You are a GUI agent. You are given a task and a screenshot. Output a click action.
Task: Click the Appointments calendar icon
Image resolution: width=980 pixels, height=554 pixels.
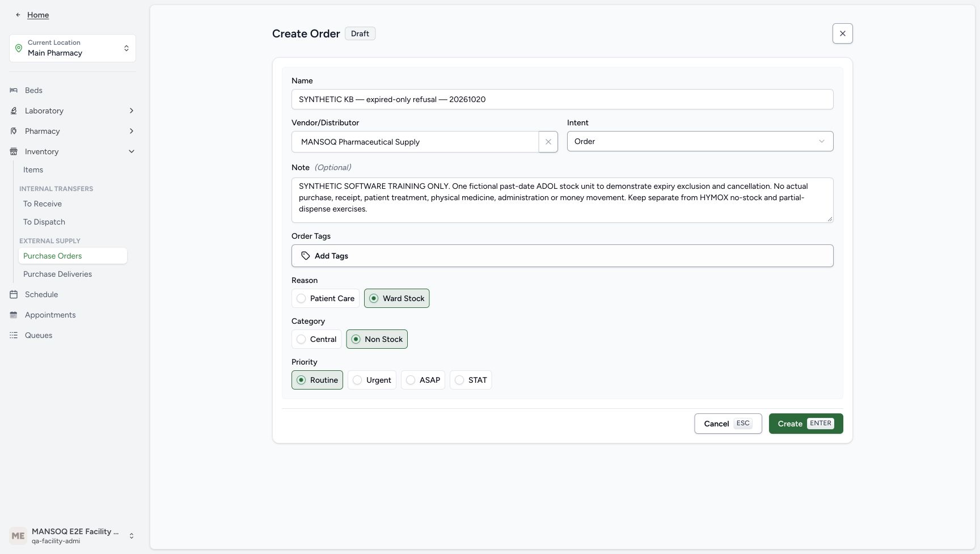[14, 315]
